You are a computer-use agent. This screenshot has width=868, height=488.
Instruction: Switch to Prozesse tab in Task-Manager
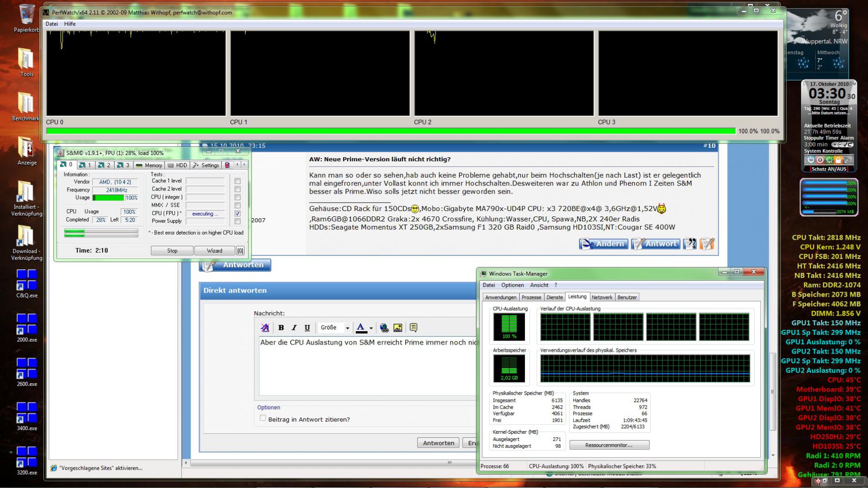point(531,298)
